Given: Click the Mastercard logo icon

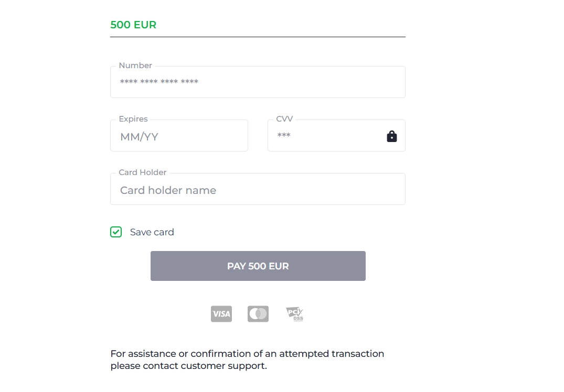Looking at the screenshot, I should [258, 314].
